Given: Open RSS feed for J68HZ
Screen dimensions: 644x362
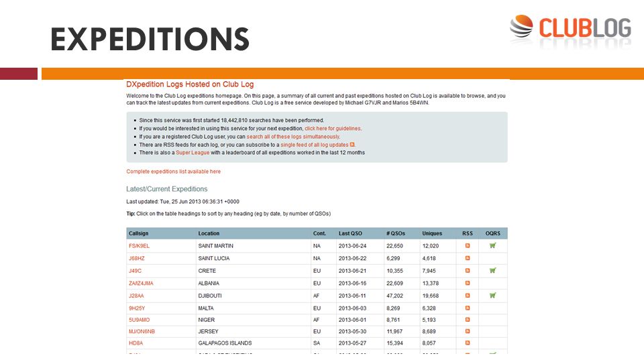Looking at the screenshot, I should (468, 258).
